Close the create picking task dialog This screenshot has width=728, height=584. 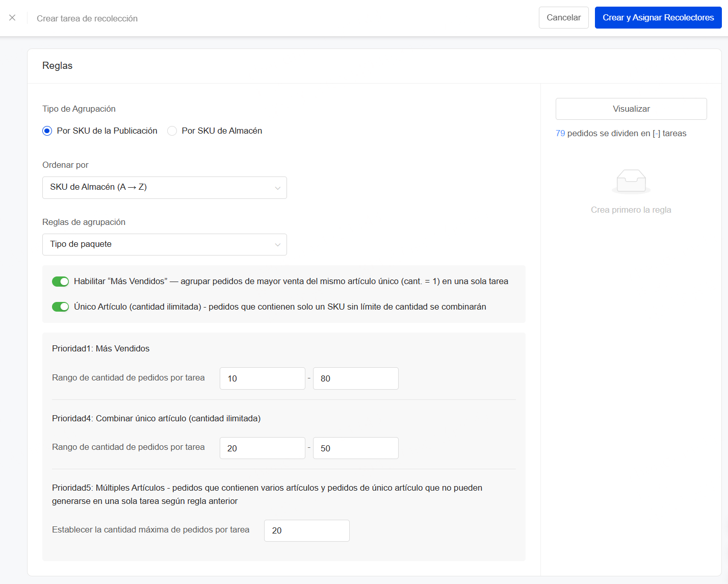[12, 18]
